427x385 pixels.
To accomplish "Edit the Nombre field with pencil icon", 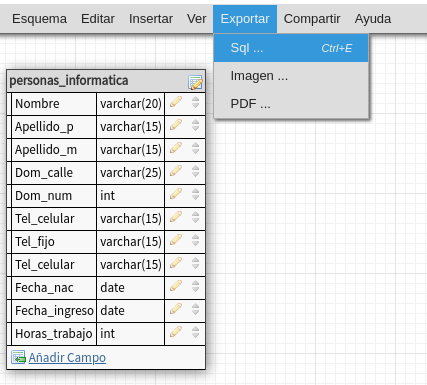I will tap(176, 102).
